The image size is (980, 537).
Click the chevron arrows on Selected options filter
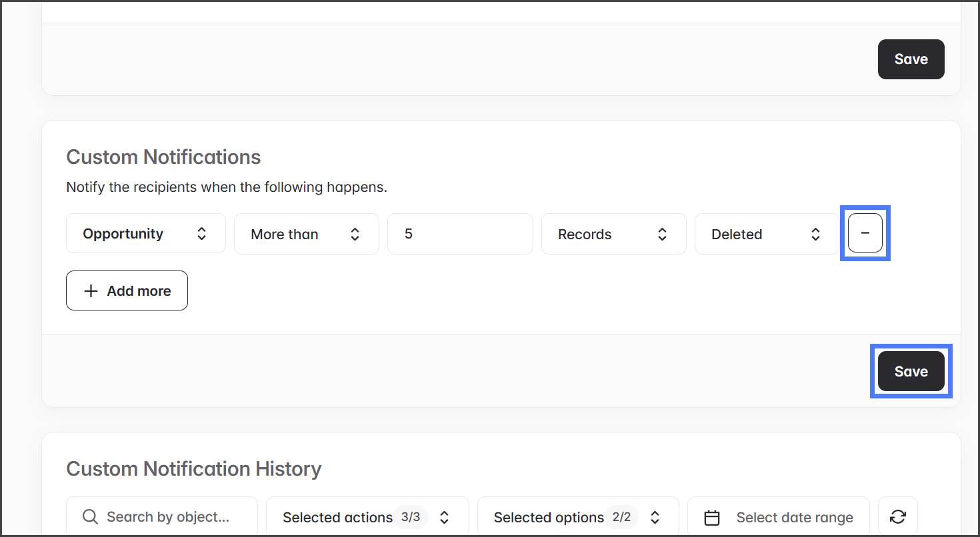click(655, 518)
